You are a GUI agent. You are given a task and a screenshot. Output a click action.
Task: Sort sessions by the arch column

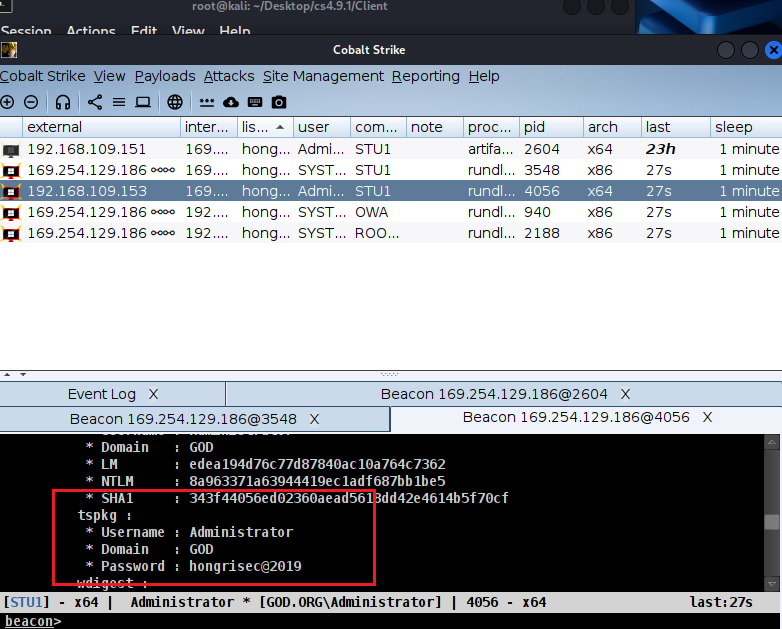[x=612, y=127]
